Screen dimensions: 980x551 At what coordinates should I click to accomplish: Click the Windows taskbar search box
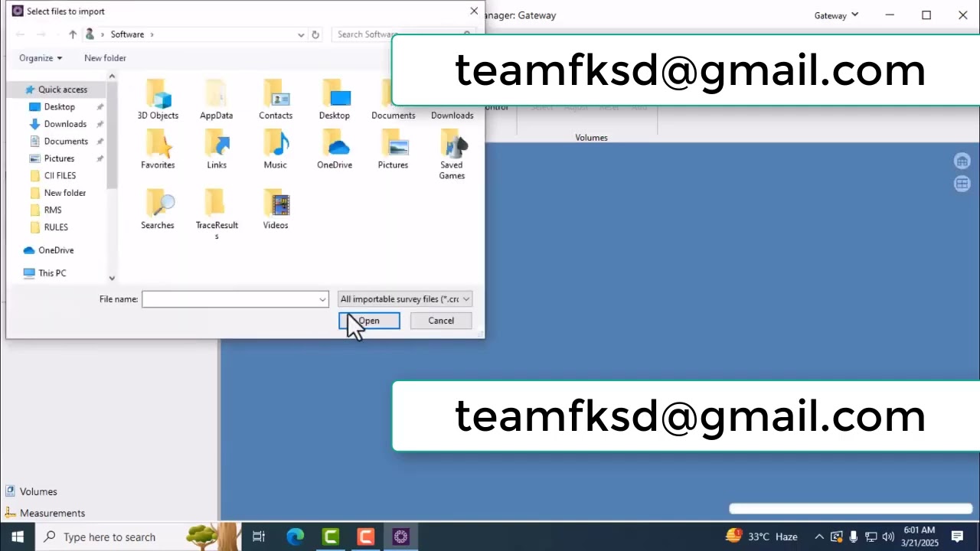pyautogui.click(x=138, y=536)
